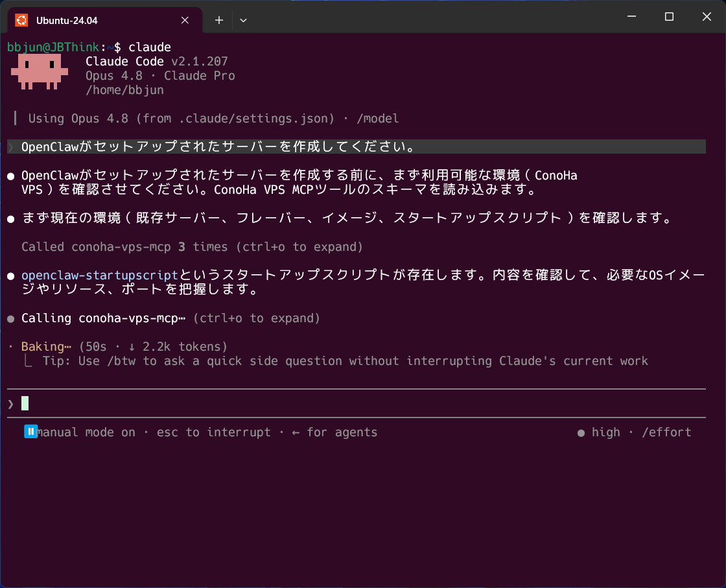Click the Baking status indicator

(46, 347)
